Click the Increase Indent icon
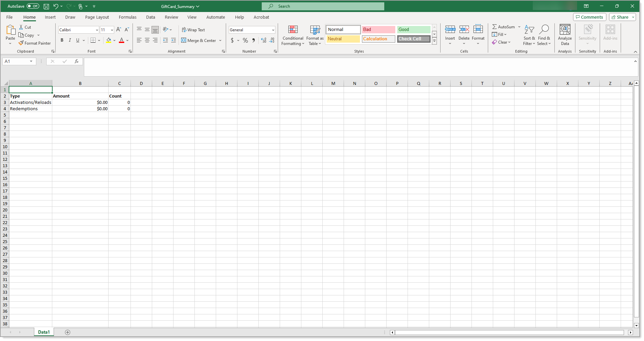Viewport: 644px width, 341px height. tap(173, 40)
